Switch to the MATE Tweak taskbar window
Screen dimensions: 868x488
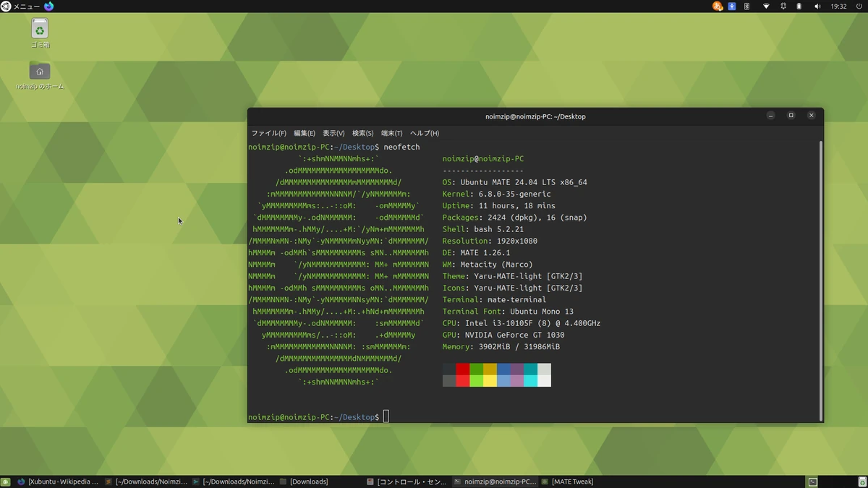(x=571, y=481)
